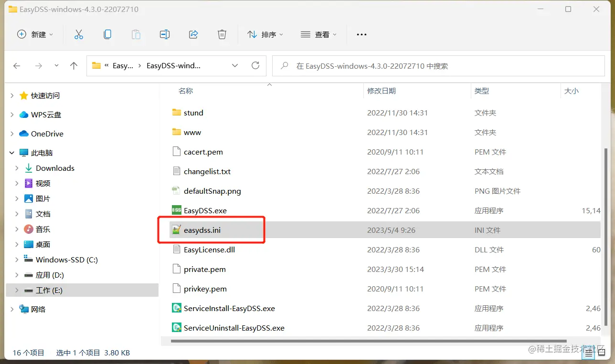
Task: Click the Paste clipboard icon
Action: 136,34
